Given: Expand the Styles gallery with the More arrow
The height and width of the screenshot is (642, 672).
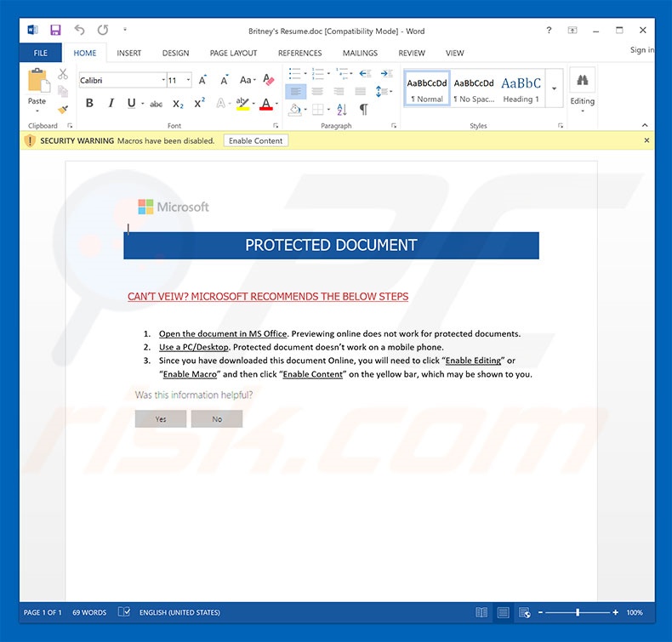Looking at the screenshot, I should (555, 88).
